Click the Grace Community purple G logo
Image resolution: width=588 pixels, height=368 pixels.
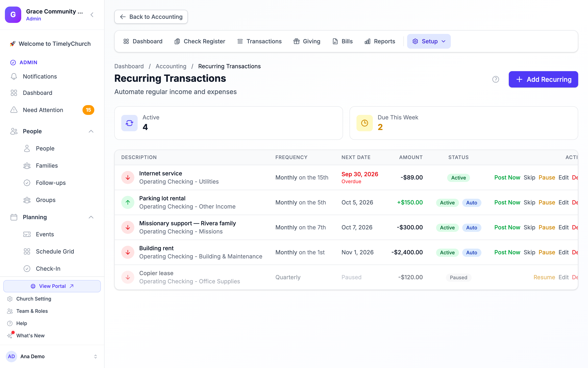click(13, 15)
